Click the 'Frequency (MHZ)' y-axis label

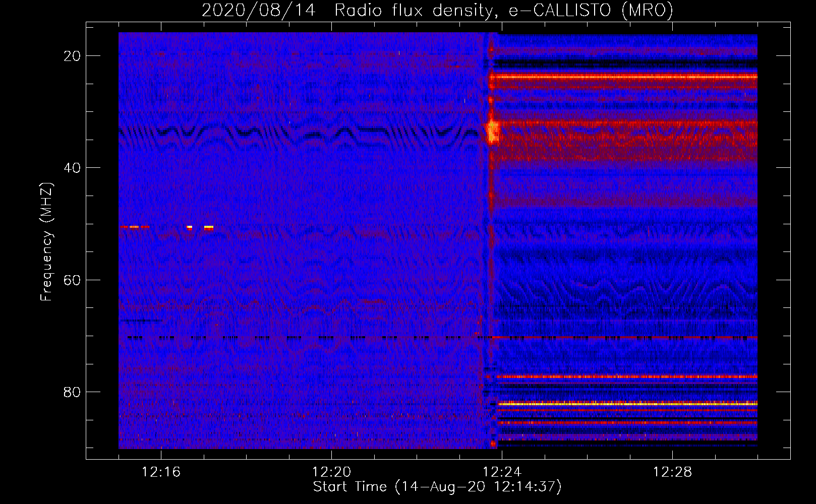pos(46,242)
